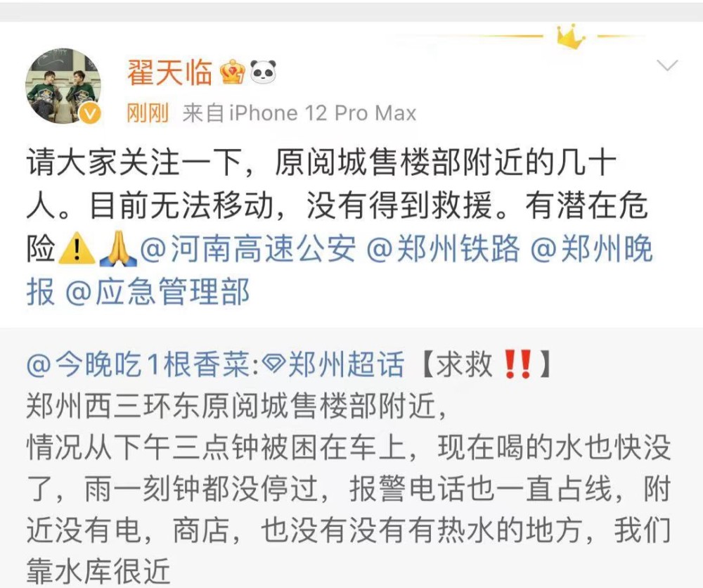Open the 郑州超话 super topic
Image resolution: width=703 pixels, height=588 pixels.
tap(346, 364)
